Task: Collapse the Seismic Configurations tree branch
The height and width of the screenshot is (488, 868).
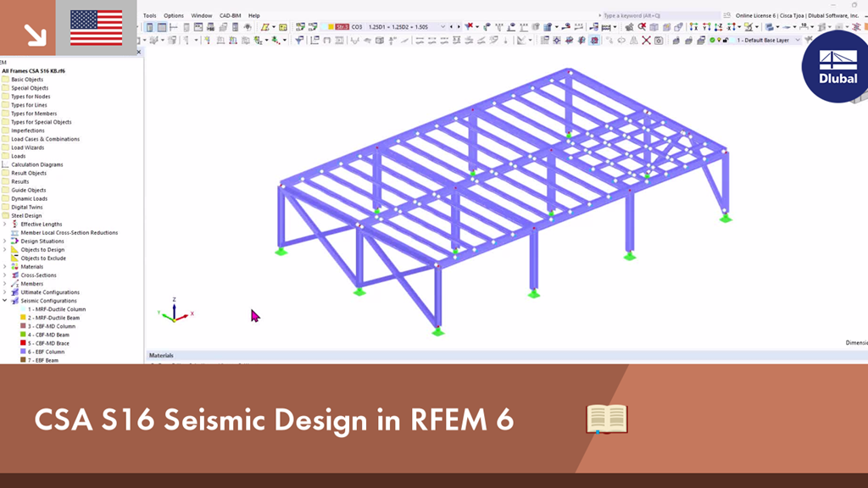Action: pos(4,300)
